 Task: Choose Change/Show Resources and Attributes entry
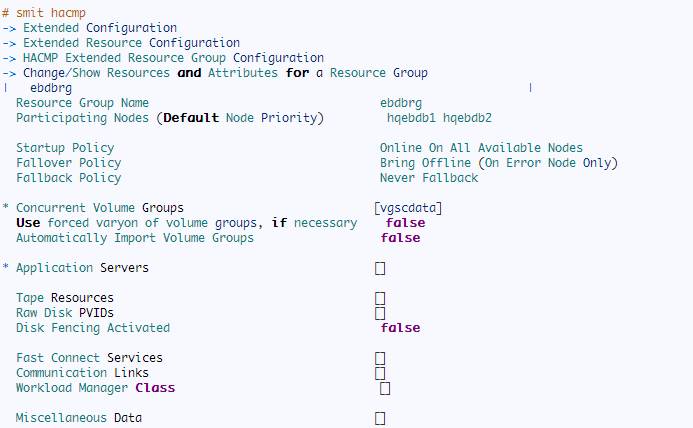click(225, 73)
